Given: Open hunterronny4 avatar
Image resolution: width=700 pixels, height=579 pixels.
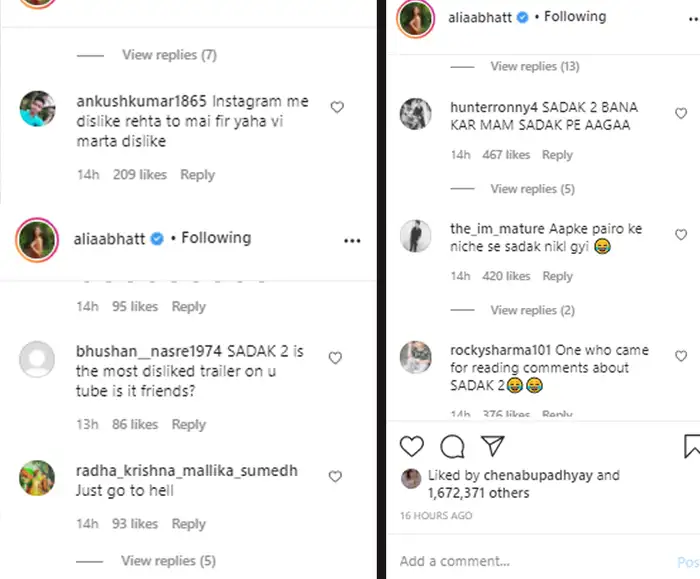Looking at the screenshot, I should pyautogui.click(x=415, y=115).
